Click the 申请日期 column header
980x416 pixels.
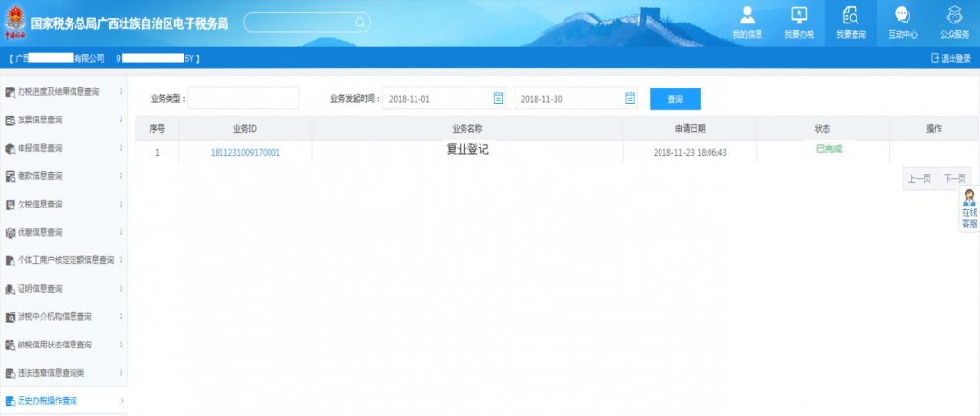pyautogui.click(x=690, y=128)
